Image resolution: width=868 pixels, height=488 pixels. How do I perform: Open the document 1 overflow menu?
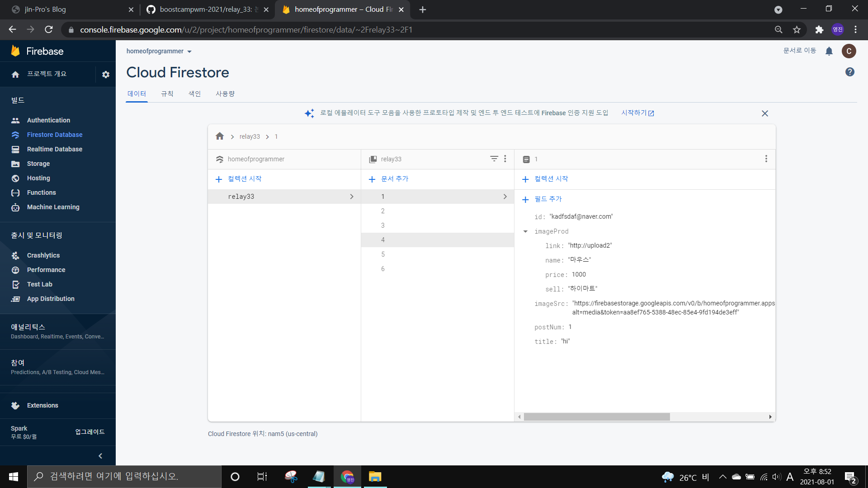coord(766,159)
